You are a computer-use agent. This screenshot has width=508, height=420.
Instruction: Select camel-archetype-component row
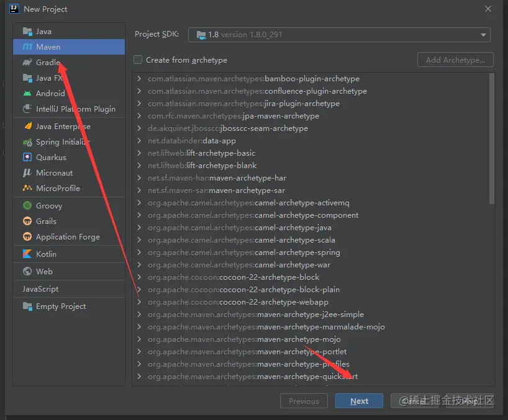point(311,215)
